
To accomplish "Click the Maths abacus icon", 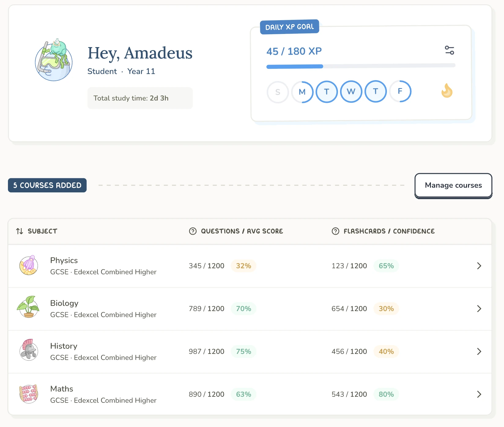I will tap(28, 394).
